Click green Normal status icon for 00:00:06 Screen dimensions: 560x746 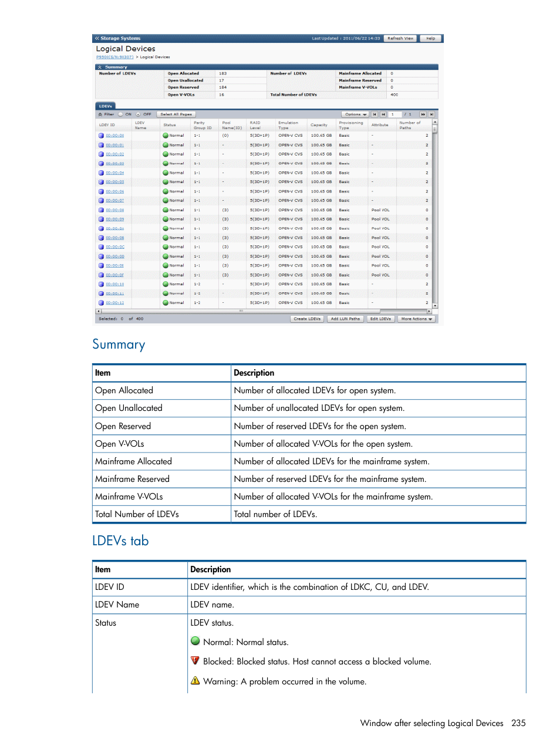pyautogui.click(x=166, y=191)
